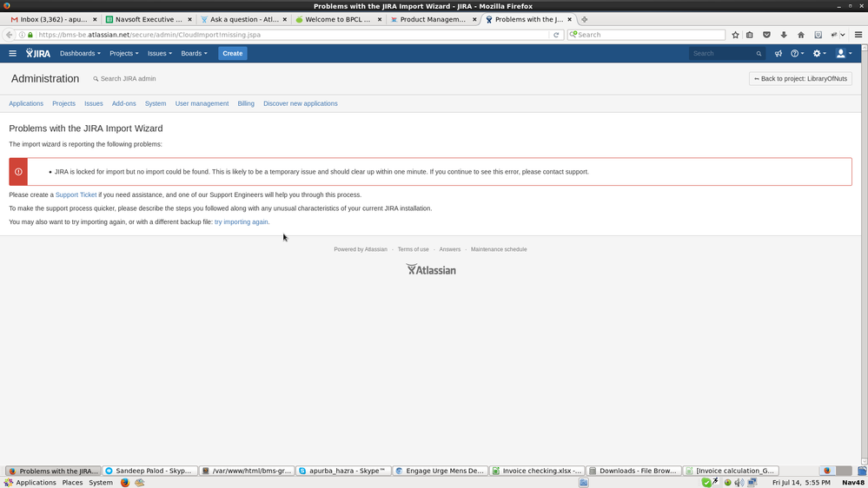Open Discover new applications
The width and height of the screenshot is (868, 488).
[301, 103]
